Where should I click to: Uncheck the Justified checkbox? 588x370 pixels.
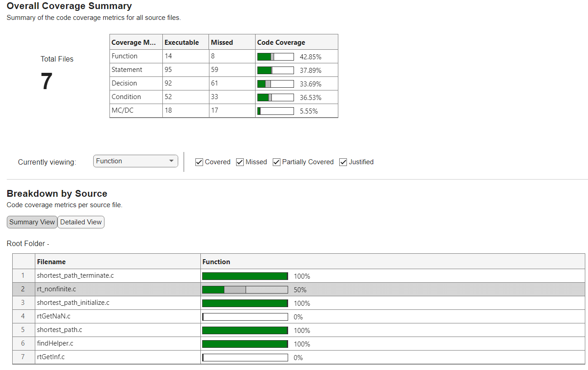tap(343, 162)
